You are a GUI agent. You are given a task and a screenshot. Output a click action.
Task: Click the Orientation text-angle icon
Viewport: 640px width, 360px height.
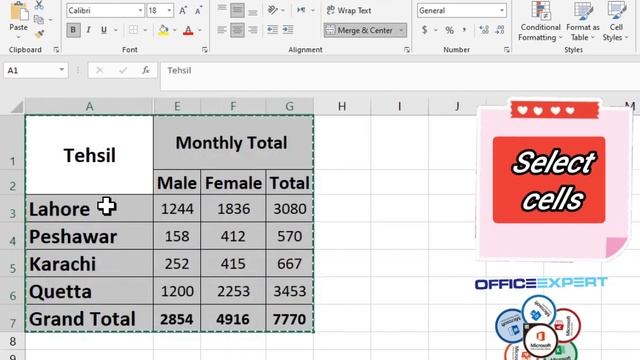pyautogui.click(x=272, y=10)
